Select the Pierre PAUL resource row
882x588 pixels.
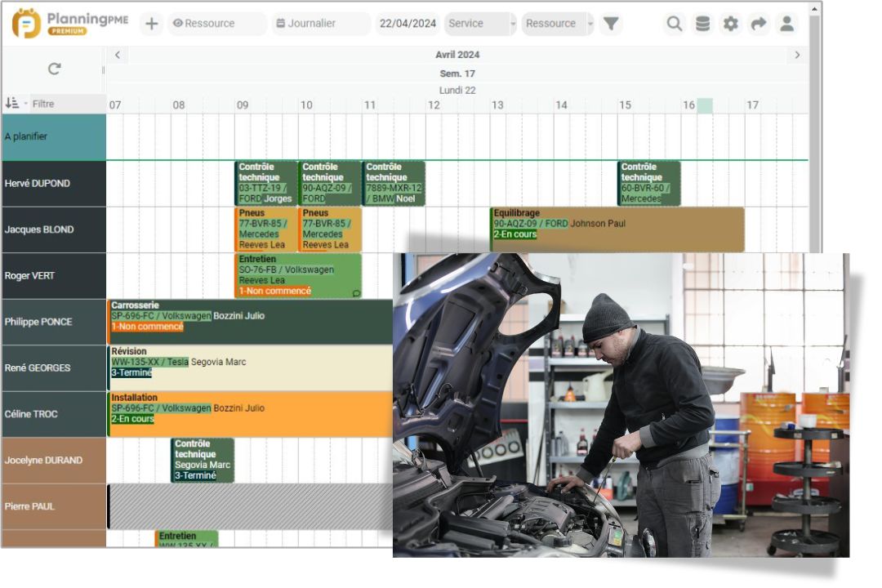[53, 506]
